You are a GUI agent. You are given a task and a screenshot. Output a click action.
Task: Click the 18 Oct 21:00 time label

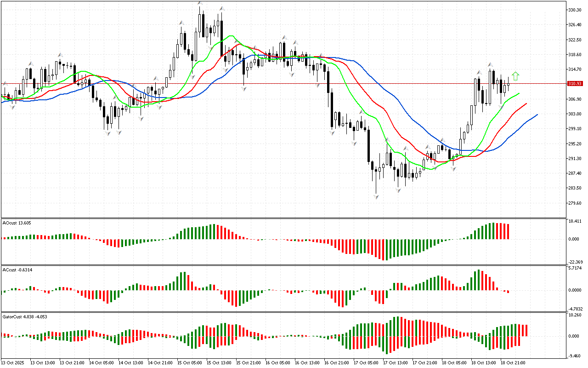pos(513,363)
